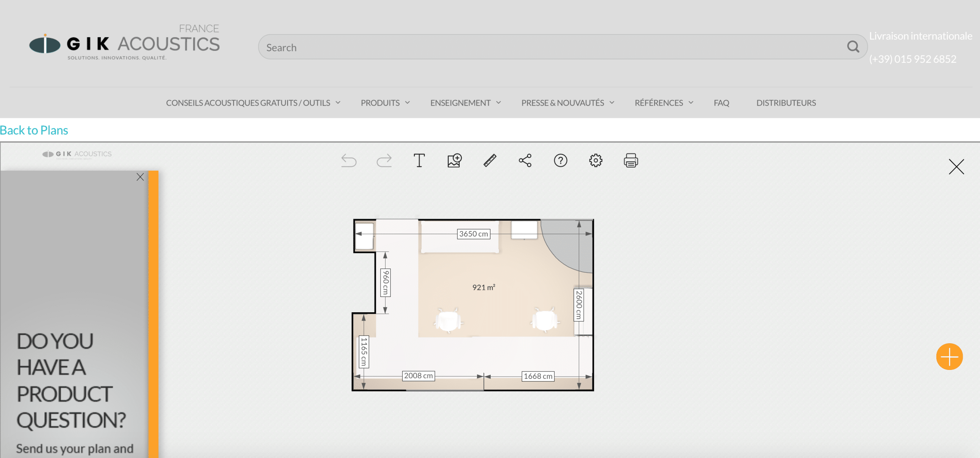
Task: Open the FAQ menu item
Action: (721, 103)
